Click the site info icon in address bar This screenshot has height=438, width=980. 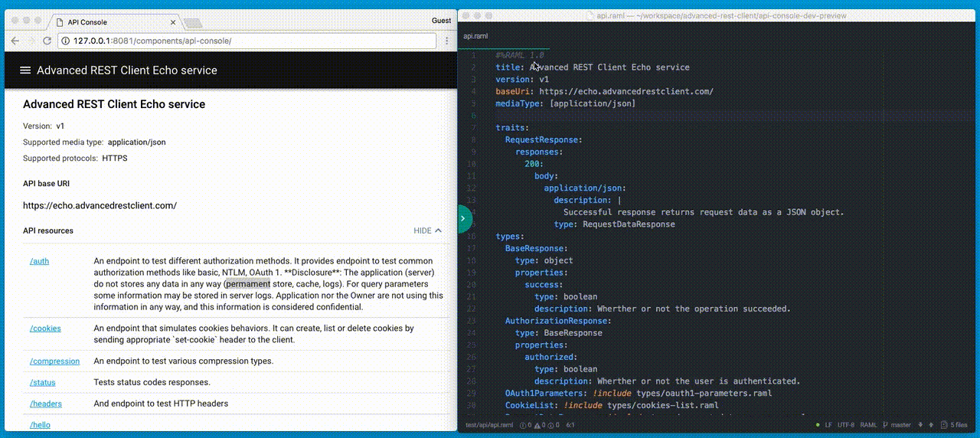67,41
